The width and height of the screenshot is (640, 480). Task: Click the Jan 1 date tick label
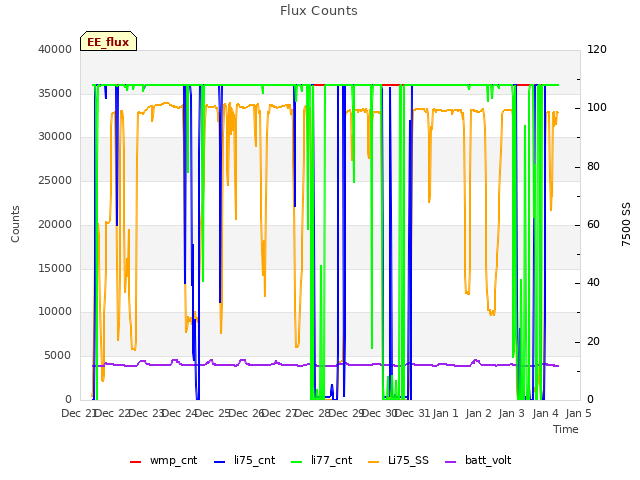pos(445,413)
